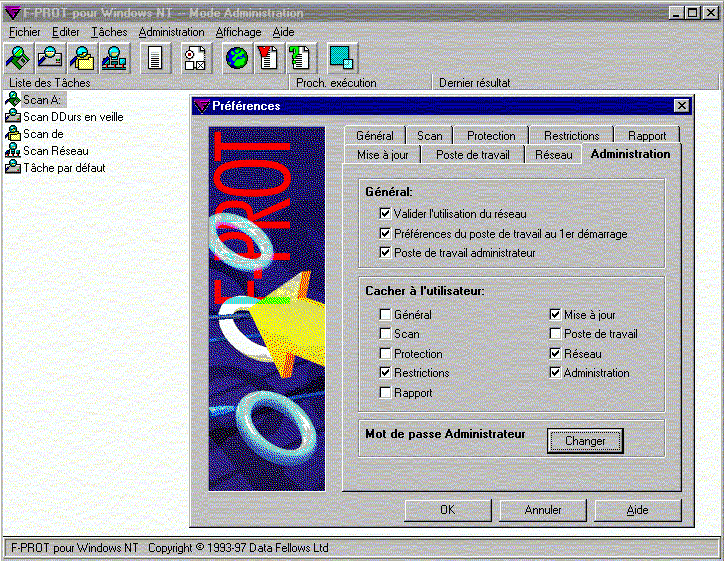This screenshot has height=561, width=724.
Task: Switch to the Restrictions tab
Action: click(572, 136)
